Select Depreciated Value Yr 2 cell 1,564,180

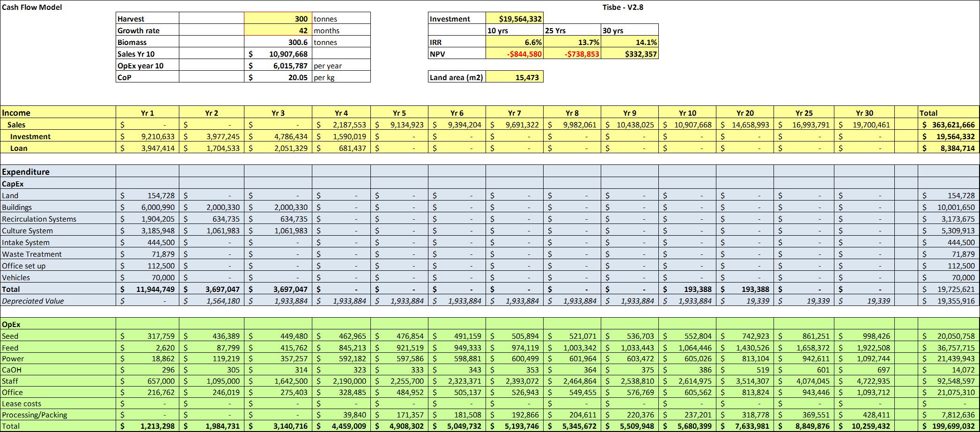click(212, 301)
